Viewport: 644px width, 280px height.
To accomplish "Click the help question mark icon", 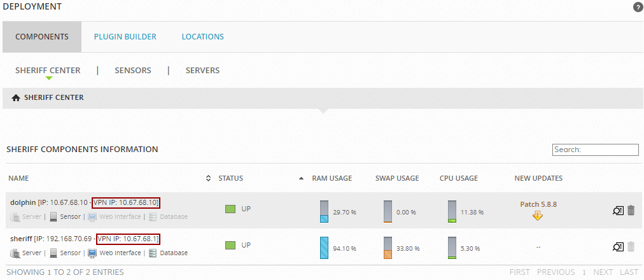I will point(638,7).
